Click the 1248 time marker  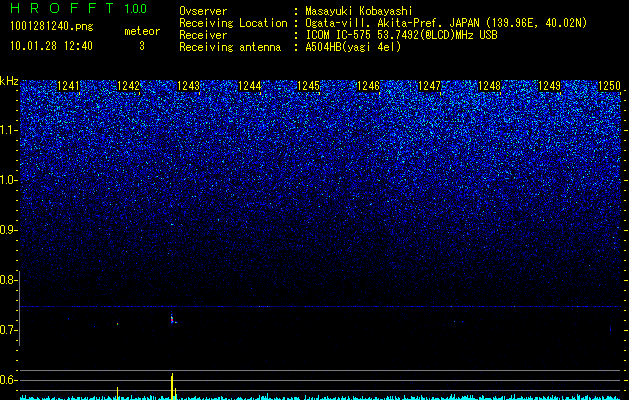point(489,86)
